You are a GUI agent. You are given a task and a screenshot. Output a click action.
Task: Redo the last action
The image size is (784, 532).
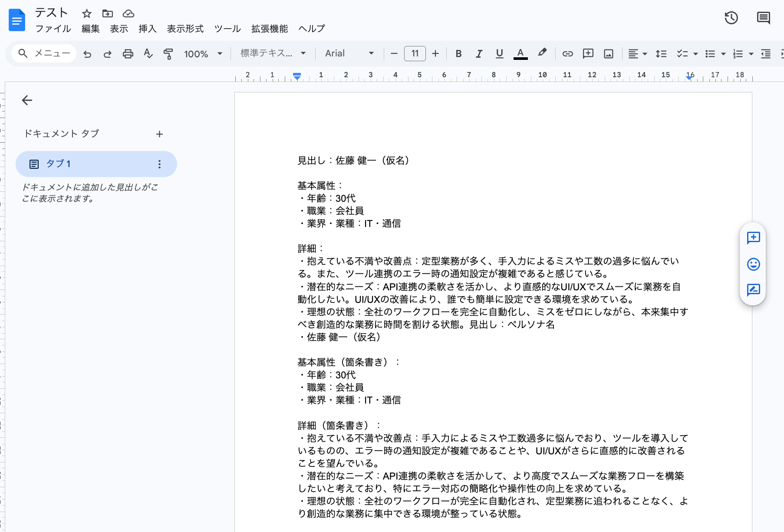(x=108, y=54)
